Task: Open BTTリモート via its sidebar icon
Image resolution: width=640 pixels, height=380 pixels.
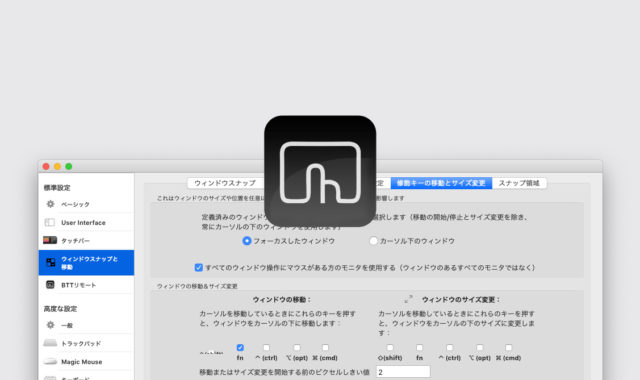Action: tap(50, 284)
